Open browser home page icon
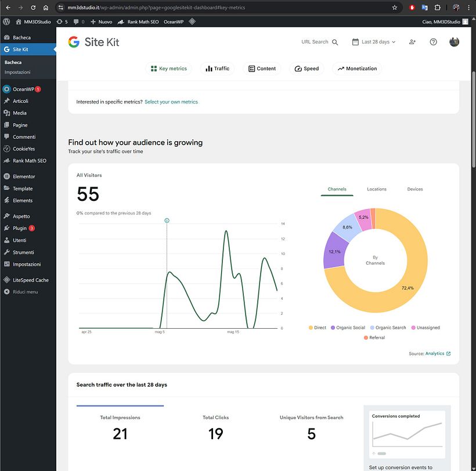The height and width of the screenshot is (471, 476). click(x=45, y=8)
